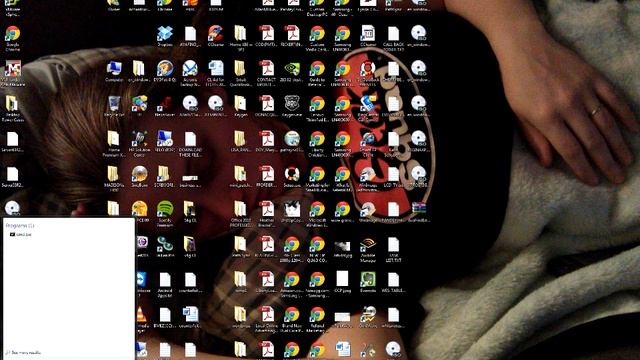Open the Google Chrome desktop shortcut
640x360 pixels.
(13, 38)
